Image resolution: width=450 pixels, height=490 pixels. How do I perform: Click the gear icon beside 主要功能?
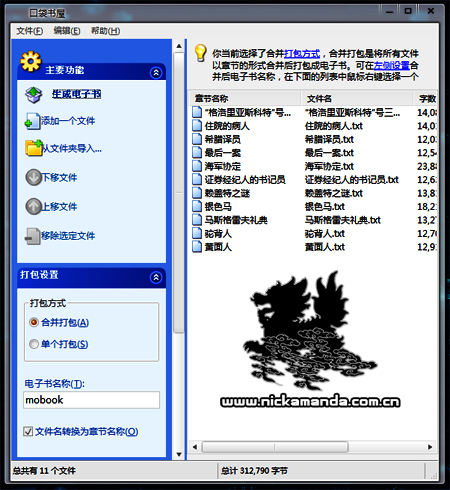[31, 61]
